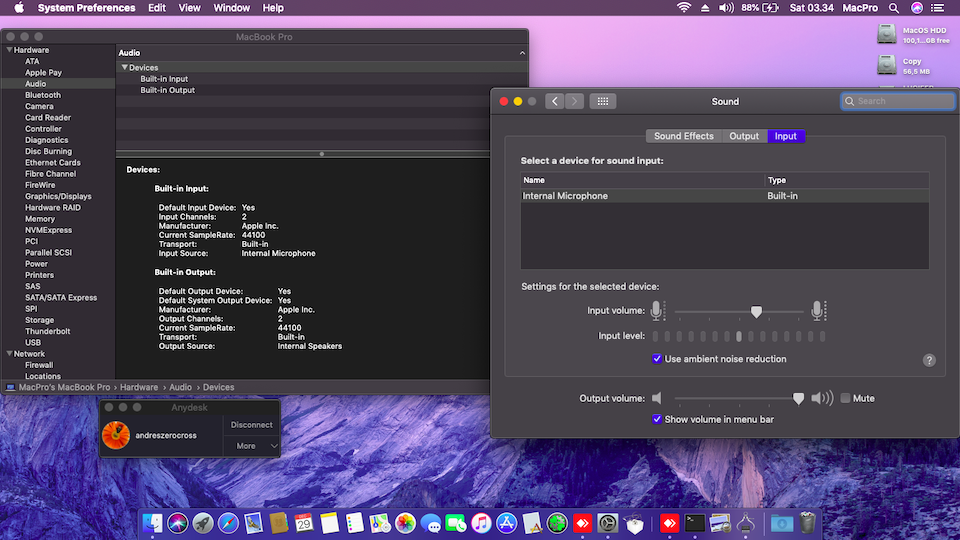Open View menu in menu bar
This screenshot has height=540, width=960.
click(189, 8)
